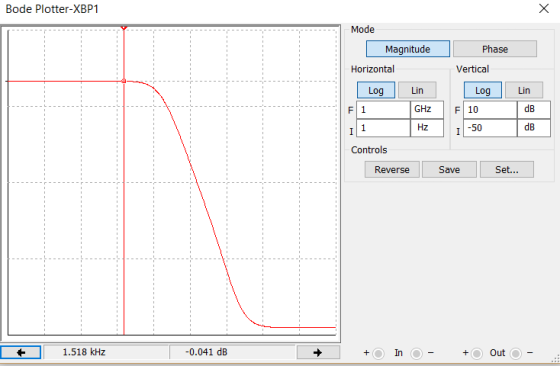Click the In negative terminal connector
The height and width of the screenshot is (366, 560).
click(416, 354)
